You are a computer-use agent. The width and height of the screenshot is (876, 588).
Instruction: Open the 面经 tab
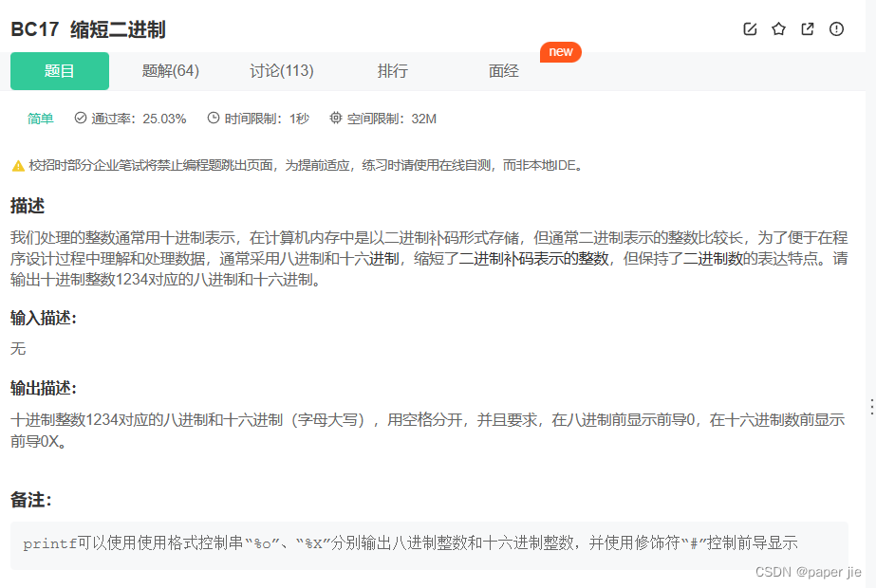pyautogui.click(x=503, y=71)
